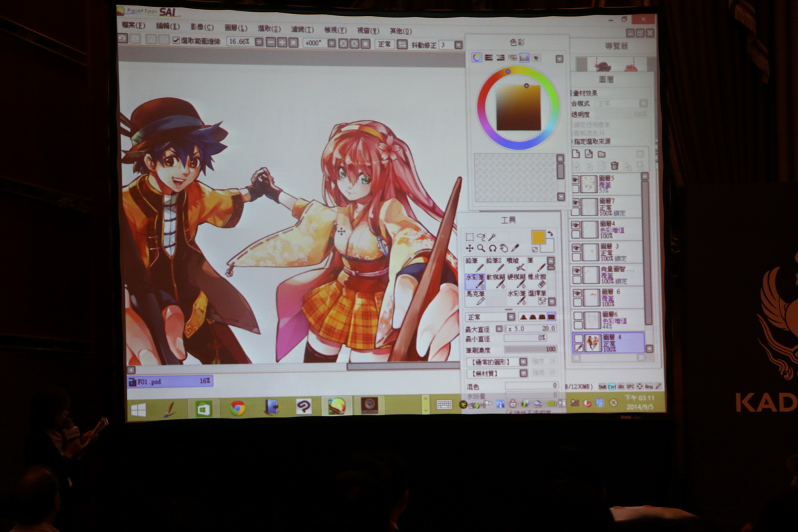The image size is (798, 532).
Task: Select the magic wand tool
Action: tap(492, 237)
